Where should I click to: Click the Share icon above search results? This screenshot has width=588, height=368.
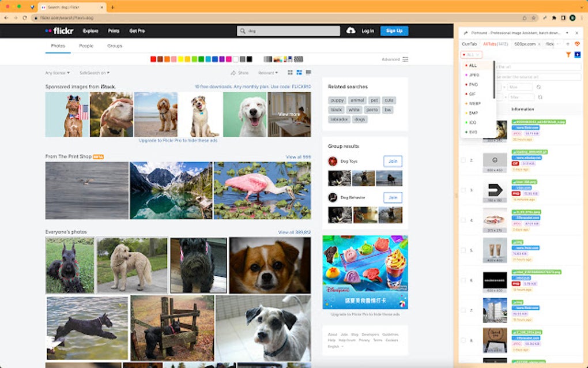pyautogui.click(x=237, y=73)
